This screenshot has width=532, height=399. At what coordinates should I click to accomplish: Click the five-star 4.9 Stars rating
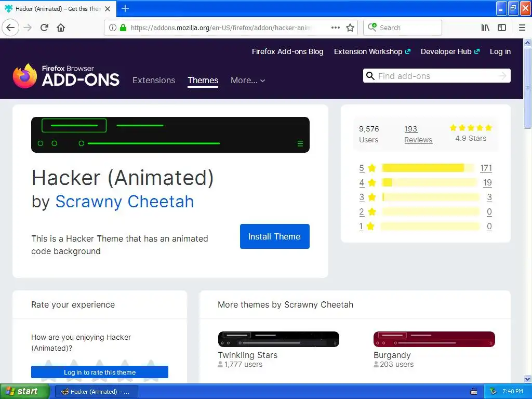471,133
